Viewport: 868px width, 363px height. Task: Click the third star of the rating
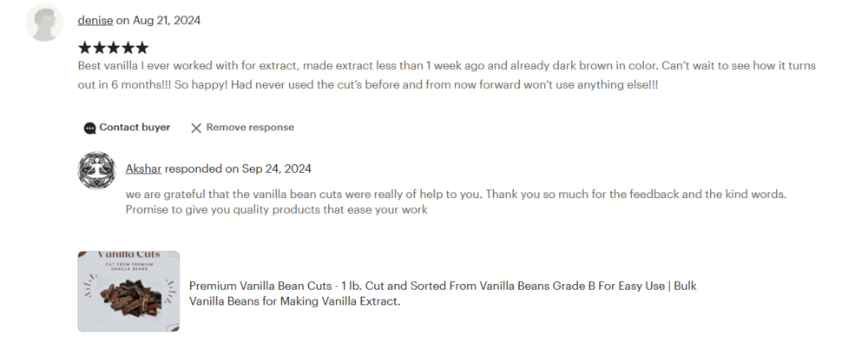tap(113, 48)
